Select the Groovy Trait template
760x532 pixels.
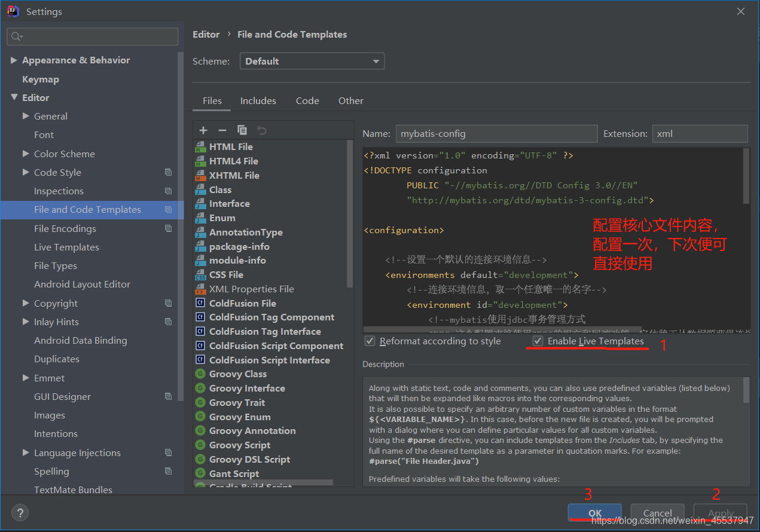(x=237, y=403)
